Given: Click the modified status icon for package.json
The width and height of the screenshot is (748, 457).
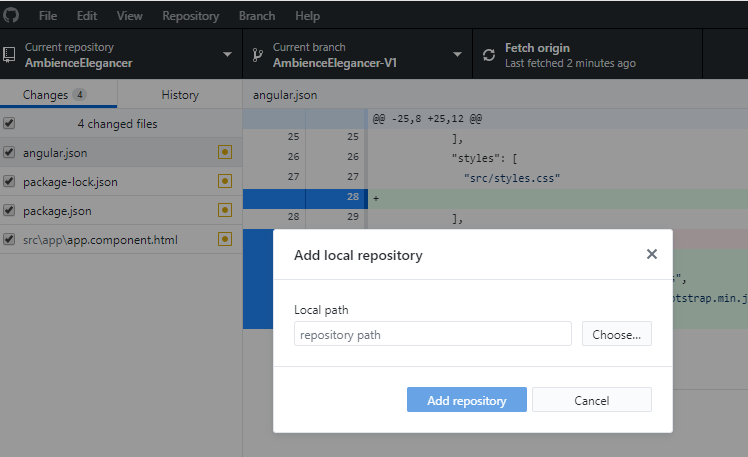Looking at the screenshot, I should click(225, 210).
